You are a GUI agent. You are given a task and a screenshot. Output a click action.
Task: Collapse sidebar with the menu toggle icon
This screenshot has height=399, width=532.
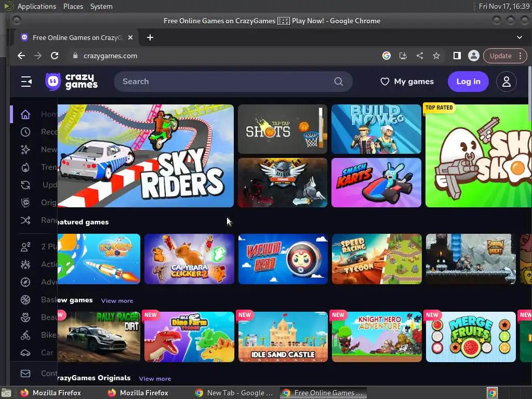26,82
